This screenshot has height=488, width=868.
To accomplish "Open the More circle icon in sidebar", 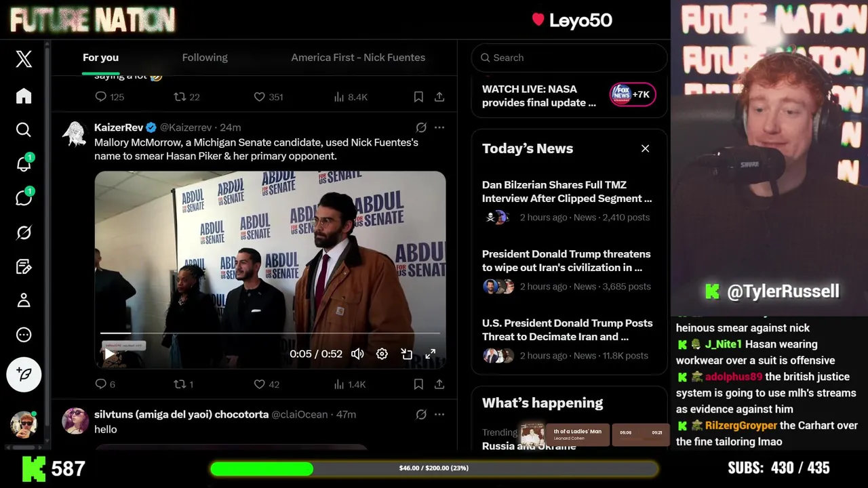I will (x=24, y=335).
